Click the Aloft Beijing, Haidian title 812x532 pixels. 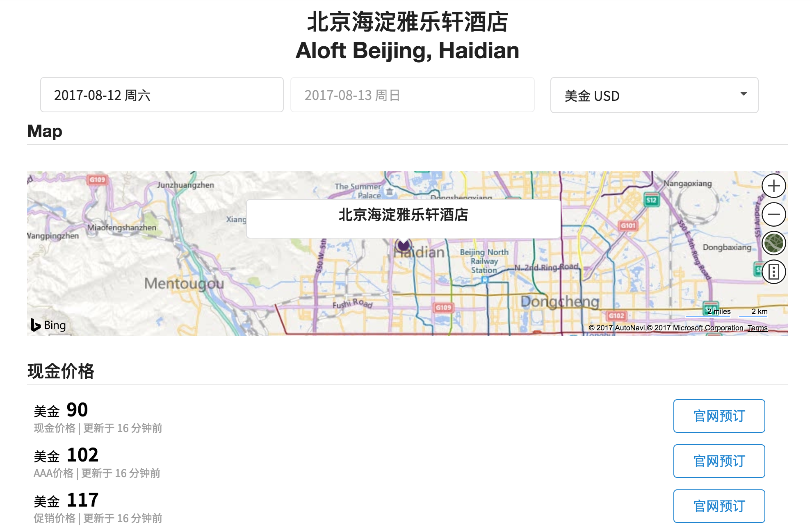tap(407, 51)
